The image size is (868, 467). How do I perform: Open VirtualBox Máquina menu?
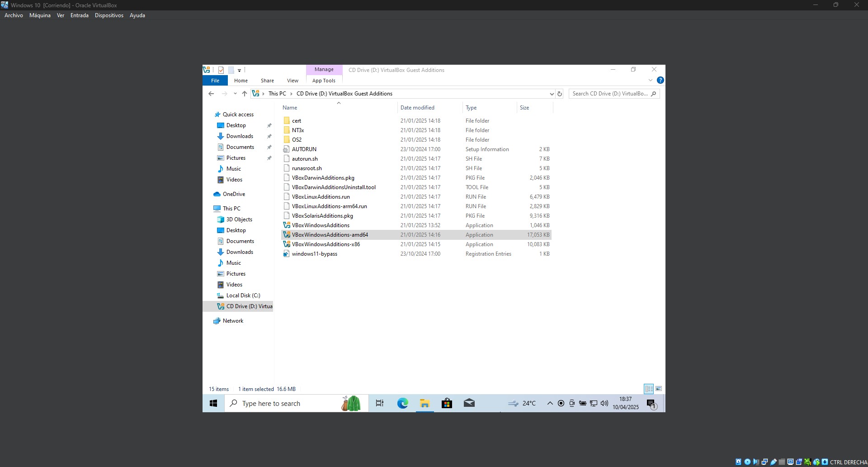40,15
